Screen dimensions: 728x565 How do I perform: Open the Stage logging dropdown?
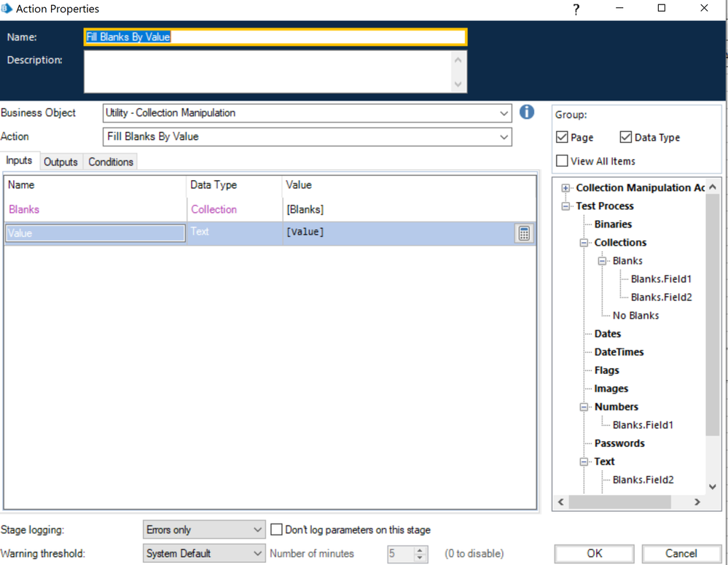(257, 530)
